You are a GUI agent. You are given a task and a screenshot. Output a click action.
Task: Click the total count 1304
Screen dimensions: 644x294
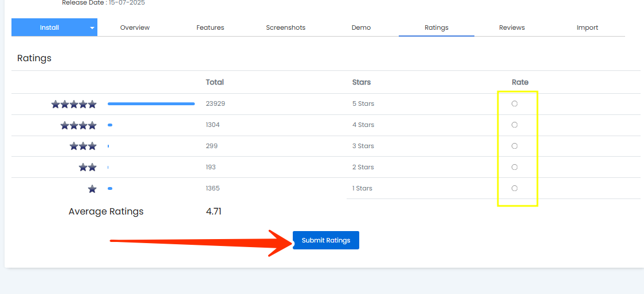213,125
